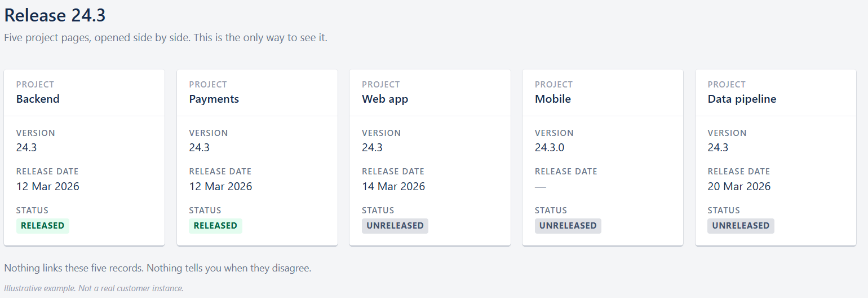Image resolution: width=868 pixels, height=298 pixels.
Task: Select the 24.3.0 version on Mobile card
Action: pos(550,147)
